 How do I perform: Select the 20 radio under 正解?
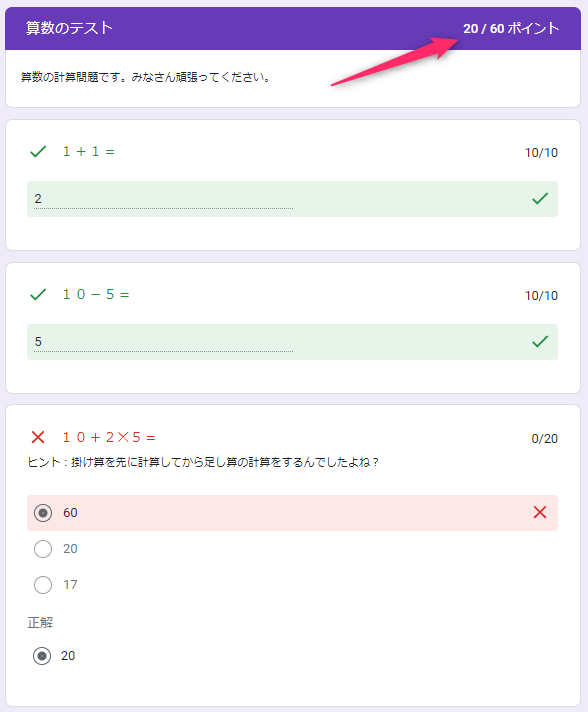[42, 656]
